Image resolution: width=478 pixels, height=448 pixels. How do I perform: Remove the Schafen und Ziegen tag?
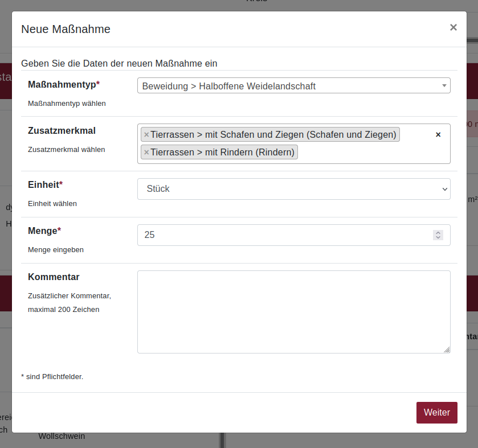click(146, 135)
